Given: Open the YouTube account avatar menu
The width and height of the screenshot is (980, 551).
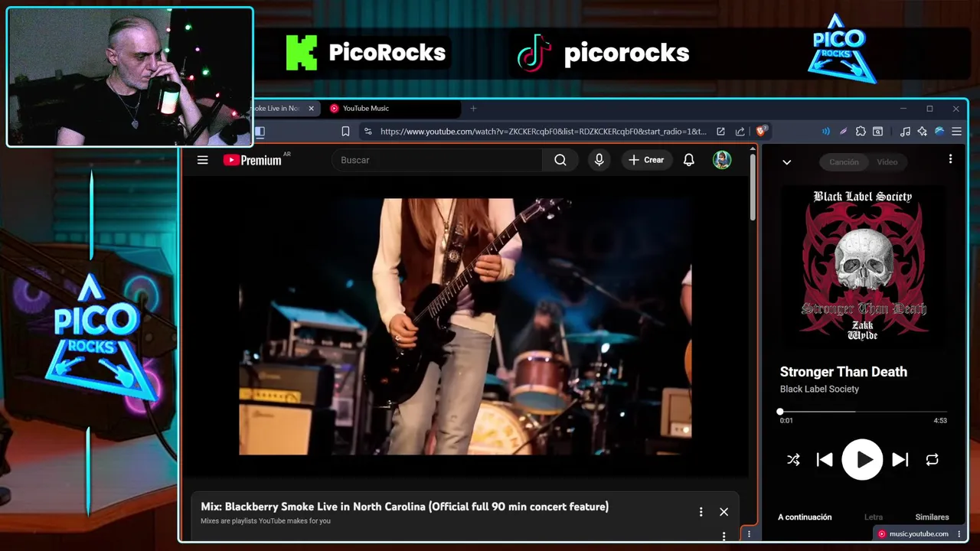Looking at the screenshot, I should click(x=722, y=160).
